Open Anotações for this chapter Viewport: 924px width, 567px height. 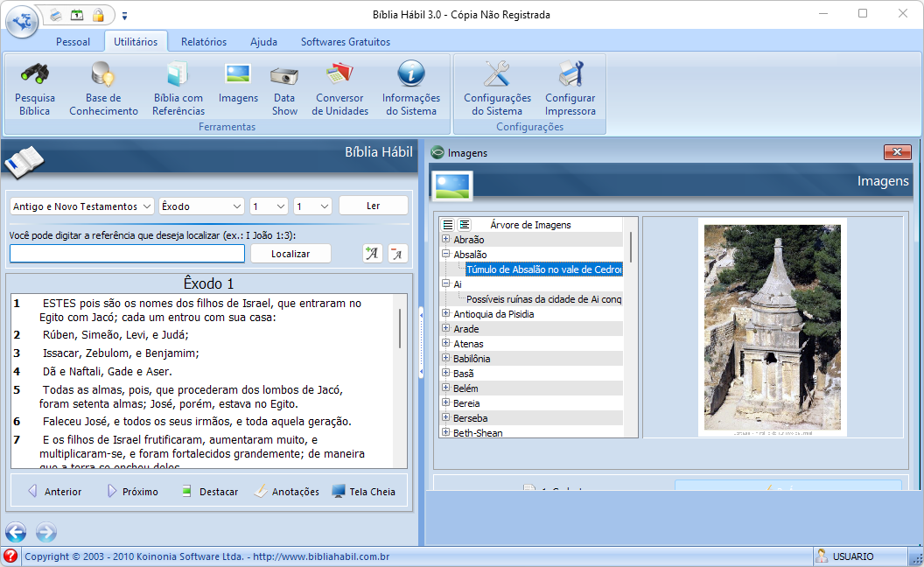coord(287,492)
